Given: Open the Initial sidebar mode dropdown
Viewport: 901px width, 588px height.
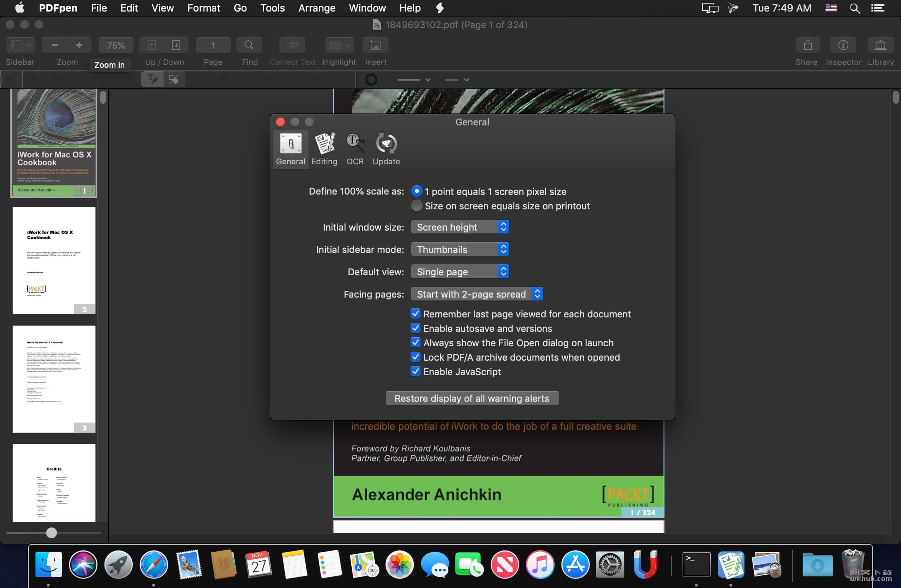Looking at the screenshot, I should (x=460, y=249).
